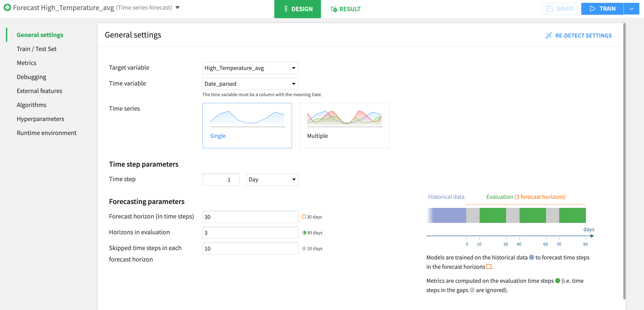Select Multiple time series mode

(x=344, y=125)
